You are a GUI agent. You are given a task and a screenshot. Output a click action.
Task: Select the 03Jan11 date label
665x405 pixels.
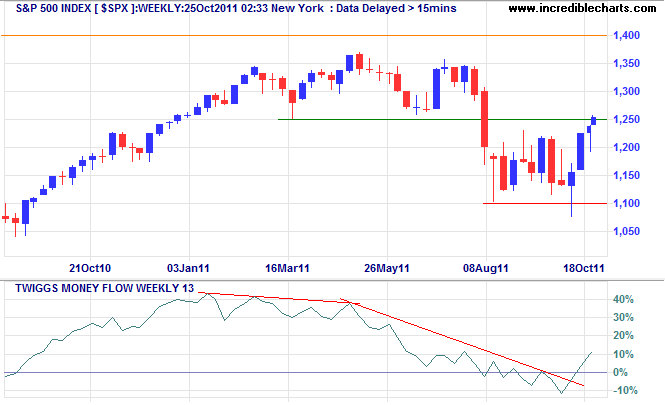[x=188, y=268]
